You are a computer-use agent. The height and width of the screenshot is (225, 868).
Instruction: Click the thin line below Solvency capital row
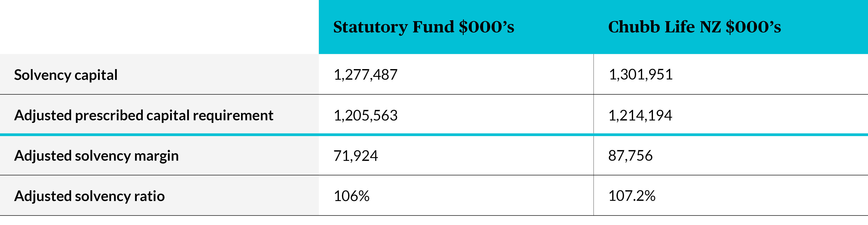[x=434, y=94]
